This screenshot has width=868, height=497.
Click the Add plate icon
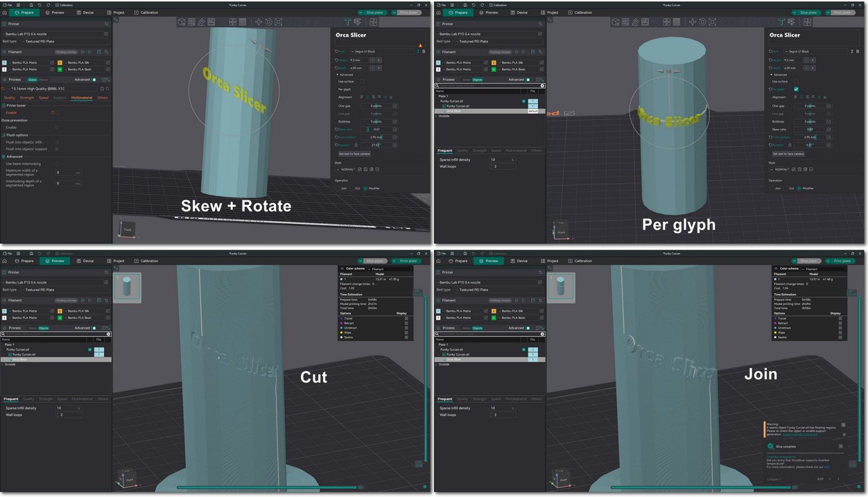coord(191,22)
